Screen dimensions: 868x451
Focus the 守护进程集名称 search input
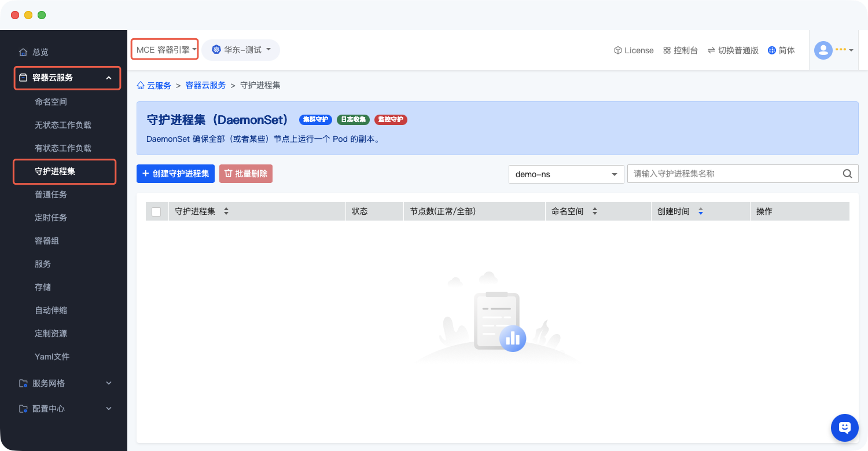(734, 174)
